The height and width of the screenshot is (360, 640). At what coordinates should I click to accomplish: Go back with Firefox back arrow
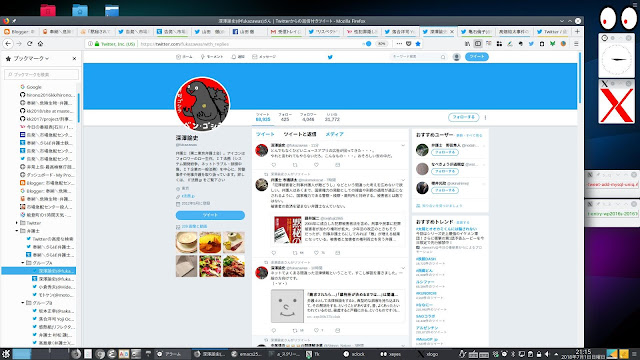[x=8, y=44]
